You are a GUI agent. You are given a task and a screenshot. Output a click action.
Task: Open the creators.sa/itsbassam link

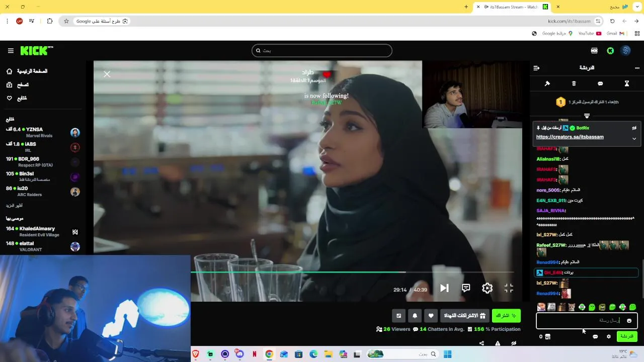(x=570, y=137)
